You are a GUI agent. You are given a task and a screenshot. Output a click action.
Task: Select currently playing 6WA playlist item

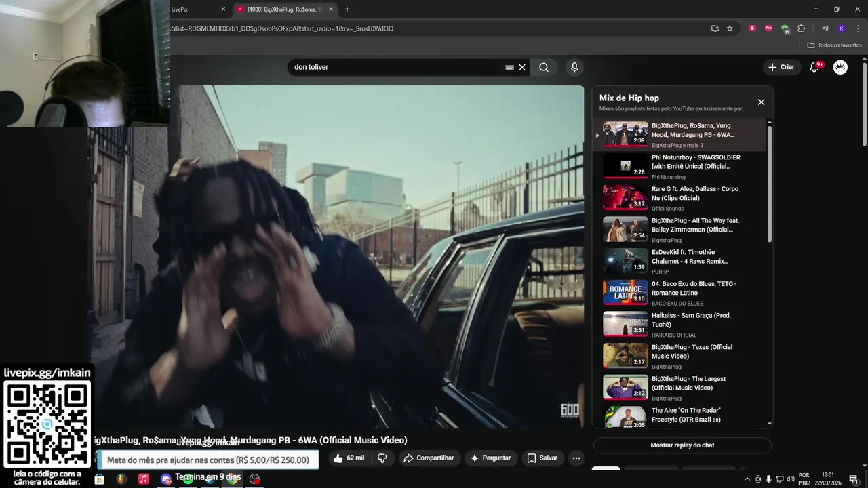[x=679, y=135]
